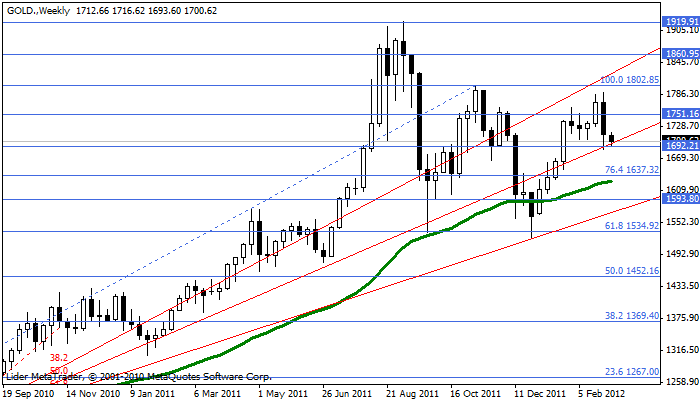Click the 1751.16 horizontal level tag
The width and height of the screenshot is (700, 402).
tap(680, 114)
